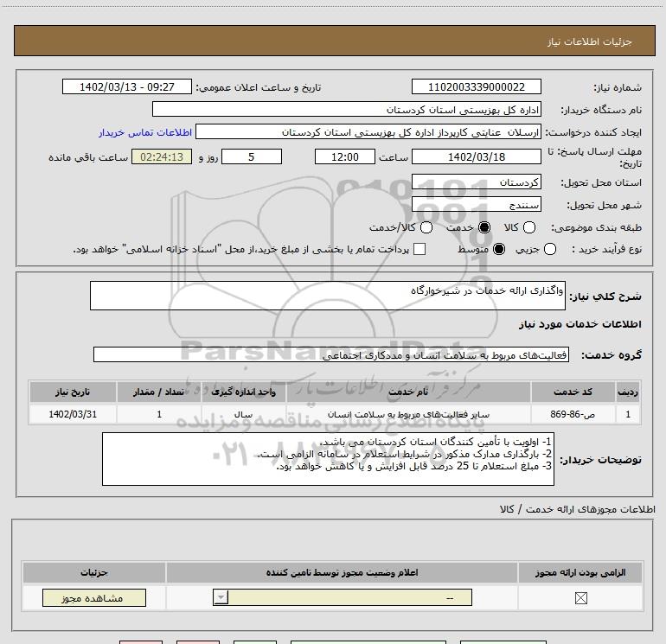Click the الزامی بودن ارائه مجوز header
The height and width of the screenshot is (644, 666).
coord(580,572)
